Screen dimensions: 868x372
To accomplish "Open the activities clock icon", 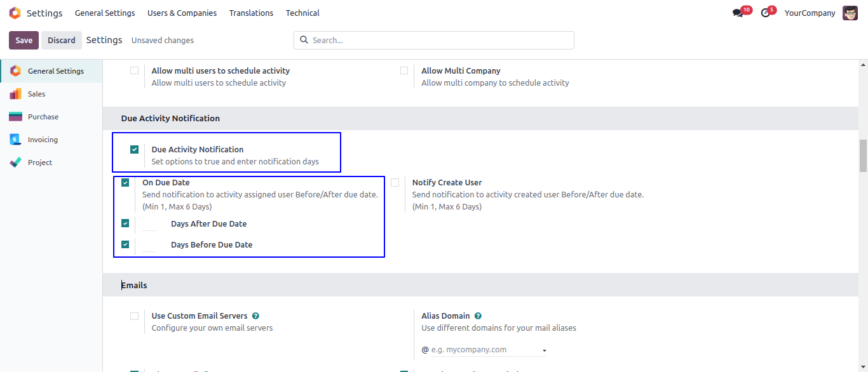I will click(x=765, y=13).
